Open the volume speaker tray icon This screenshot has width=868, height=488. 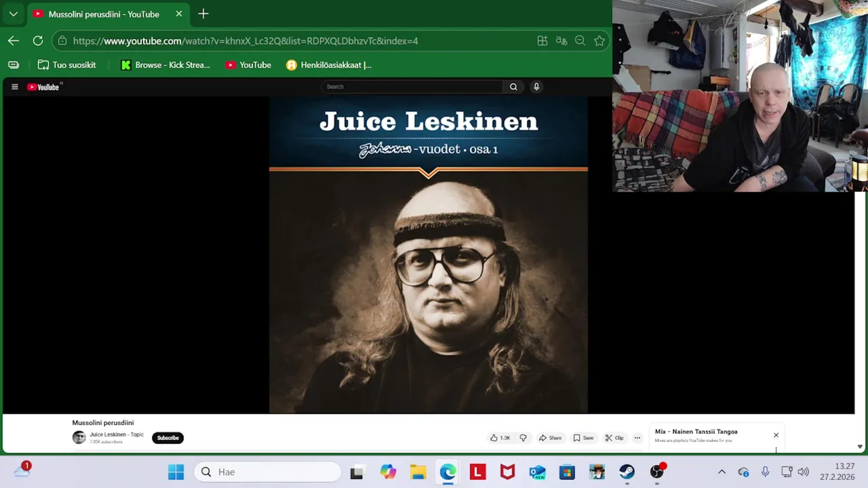804,472
